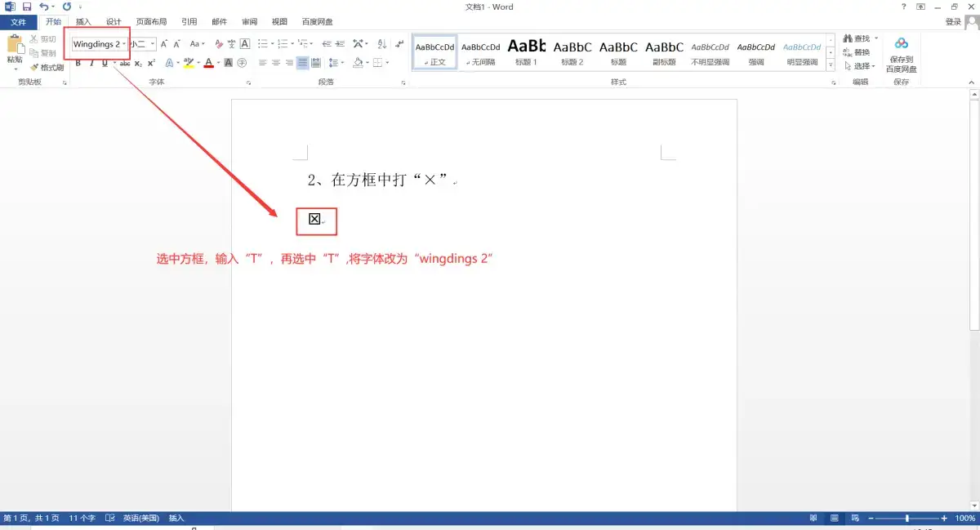Apply bold formatting with the B icon
Viewport: 980px width, 530px height.
(78, 63)
